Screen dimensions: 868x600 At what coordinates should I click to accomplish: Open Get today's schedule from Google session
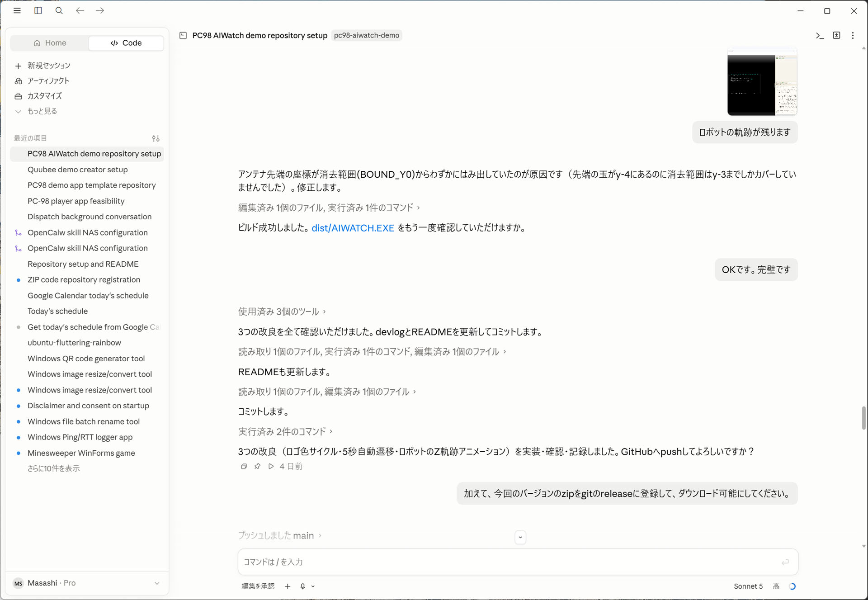click(88, 327)
